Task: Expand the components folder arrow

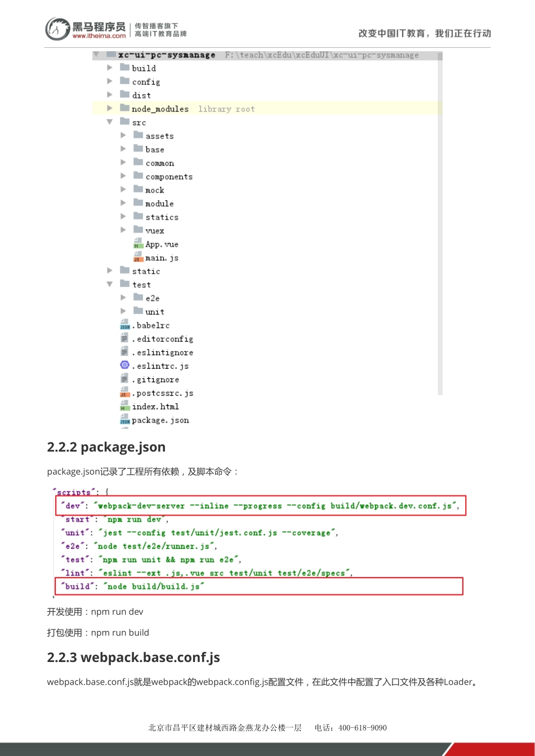Action: [x=123, y=176]
